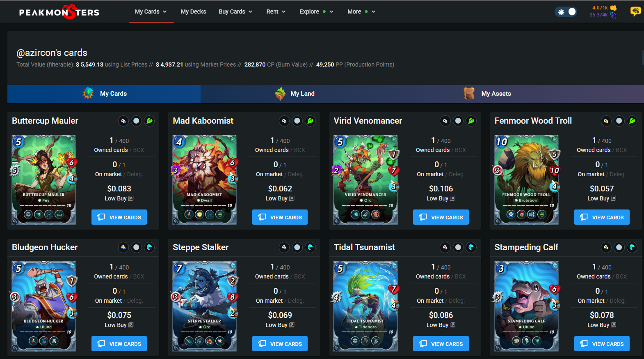Click the 4.071k DEC balance text
The width and height of the screenshot is (644, 359).
pyautogui.click(x=600, y=8)
